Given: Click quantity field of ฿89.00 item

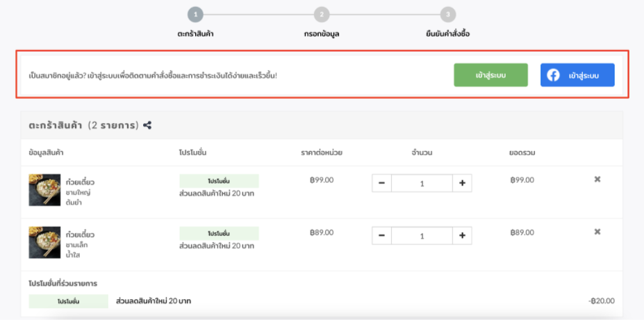Looking at the screenshot, I should click(x=422, y=236).
